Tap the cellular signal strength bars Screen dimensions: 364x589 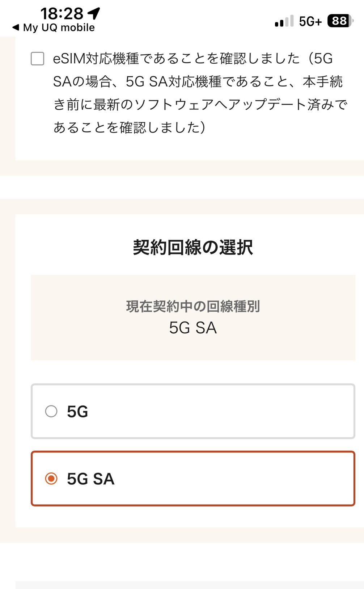coord(284,21)
